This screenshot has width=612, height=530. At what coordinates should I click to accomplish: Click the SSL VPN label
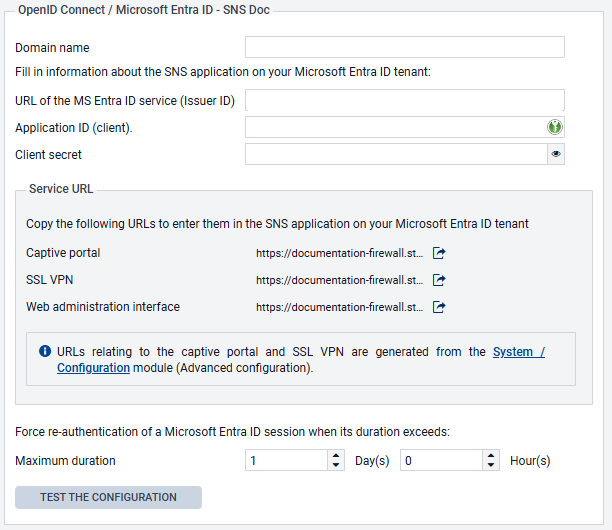[x=50, y=280]
